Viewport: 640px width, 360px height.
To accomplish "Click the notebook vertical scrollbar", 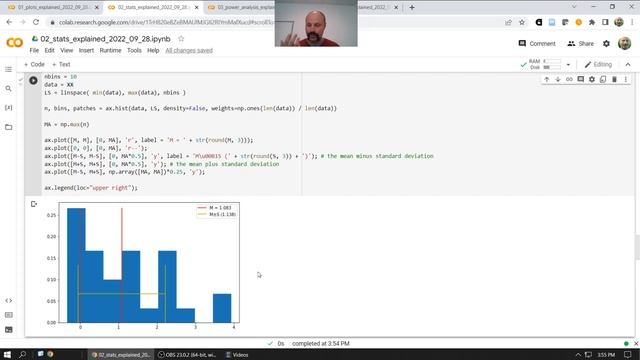I will pyautogui.click(x=637, y=247).
